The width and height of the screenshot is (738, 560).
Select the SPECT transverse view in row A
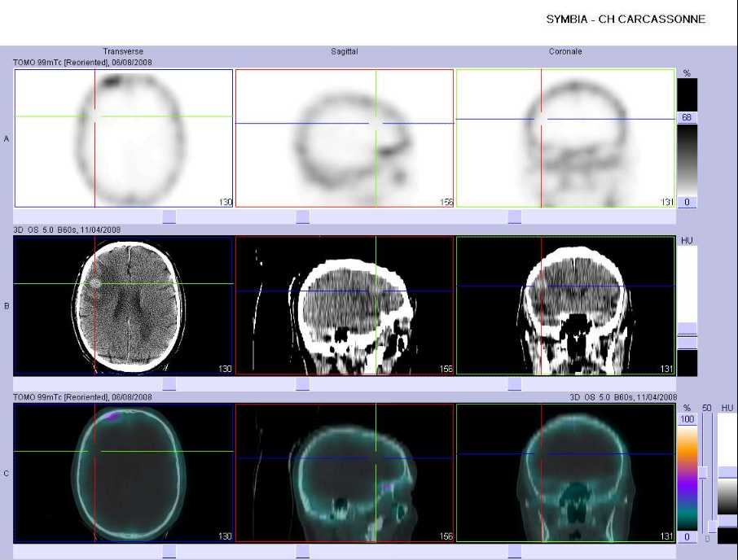[x=124, y=138]
